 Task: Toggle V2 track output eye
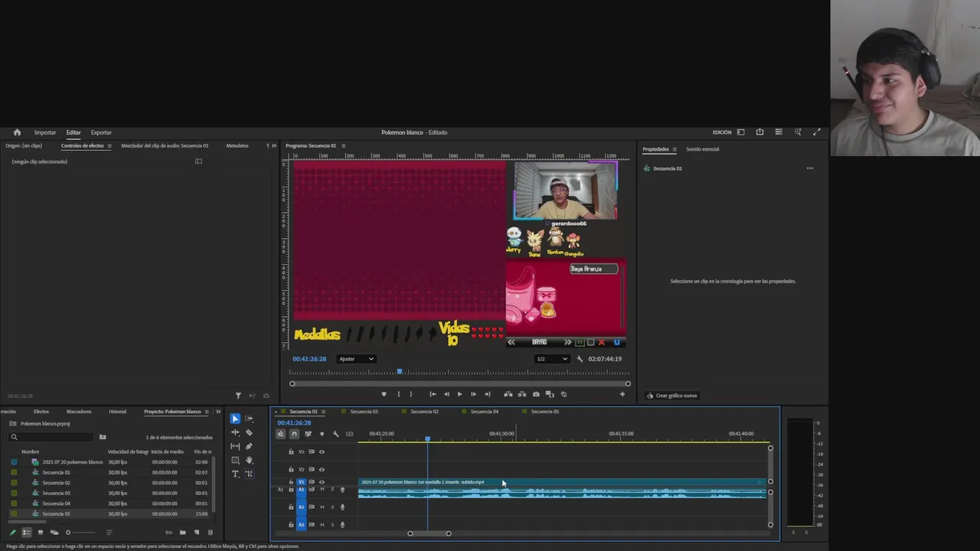pyautogui.click(x=322, y=469)
